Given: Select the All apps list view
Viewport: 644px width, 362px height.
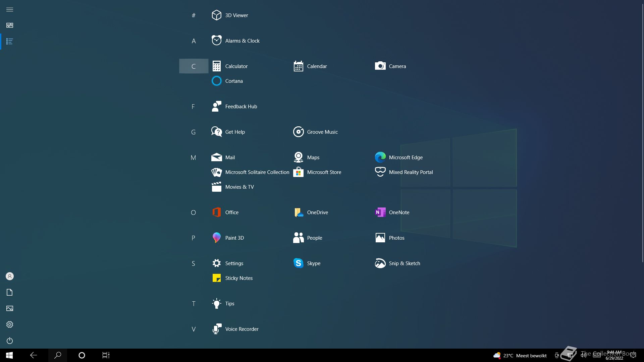Looking at the screenshot, I should tap(10, 42).
